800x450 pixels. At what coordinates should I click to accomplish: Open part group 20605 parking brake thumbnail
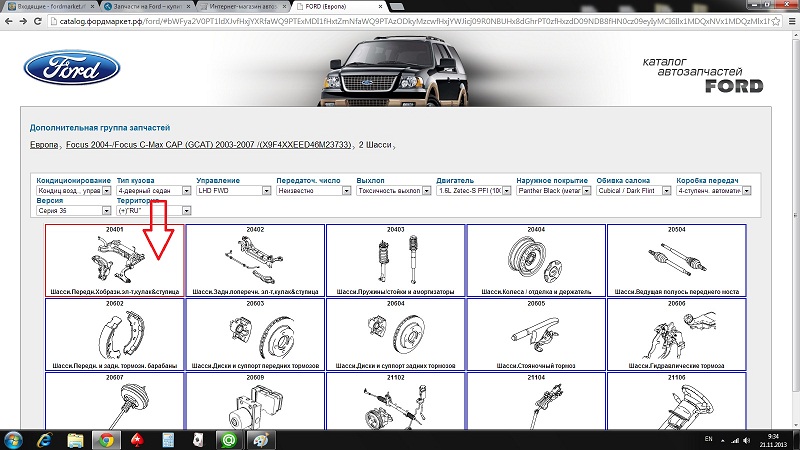536,334
